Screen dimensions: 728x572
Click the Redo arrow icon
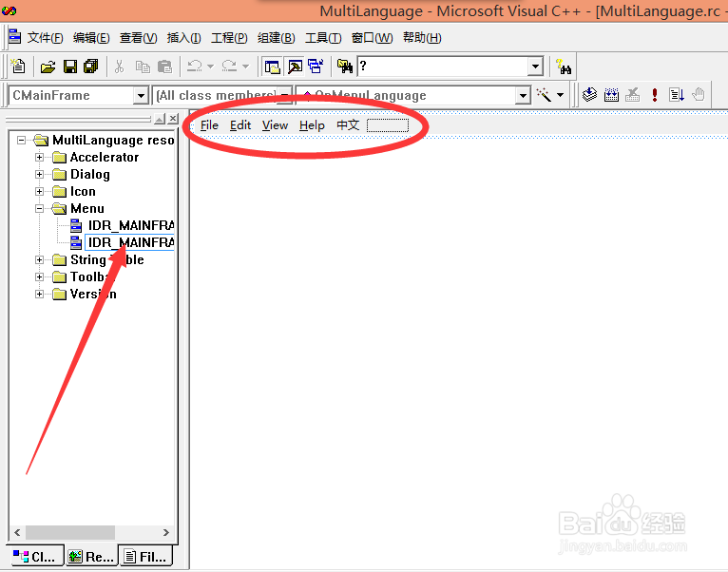point(229,67)
